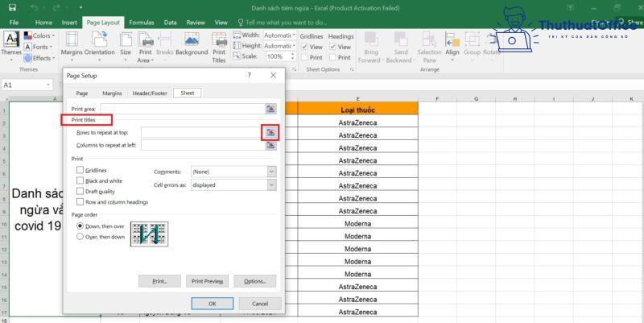Open the Align objects menu
Screen dimensions: 644x323
(452, 46)
